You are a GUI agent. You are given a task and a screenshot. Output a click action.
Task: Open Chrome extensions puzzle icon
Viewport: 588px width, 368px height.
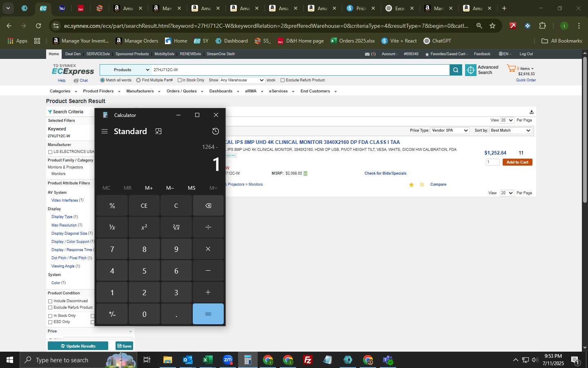point(542,26)
